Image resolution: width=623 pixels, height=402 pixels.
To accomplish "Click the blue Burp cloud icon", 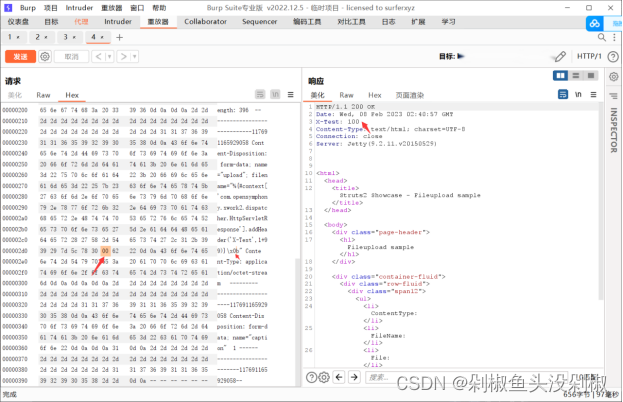I will (594, 24).
